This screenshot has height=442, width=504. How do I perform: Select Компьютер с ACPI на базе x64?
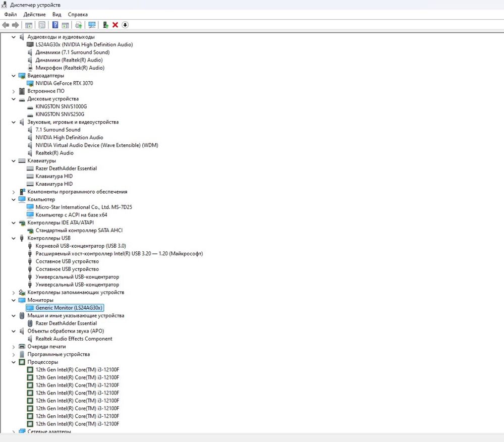pos(71,215)
